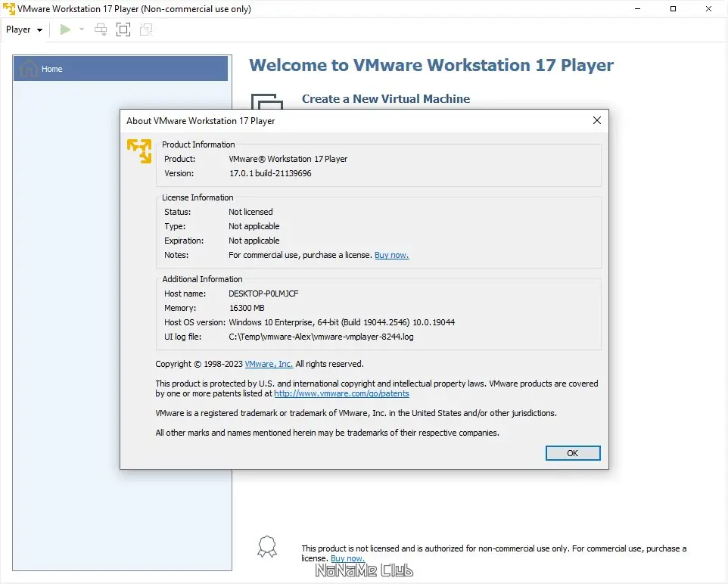Click the license ribbon icon at bottom
728x584 pixels.
(267, 547)
